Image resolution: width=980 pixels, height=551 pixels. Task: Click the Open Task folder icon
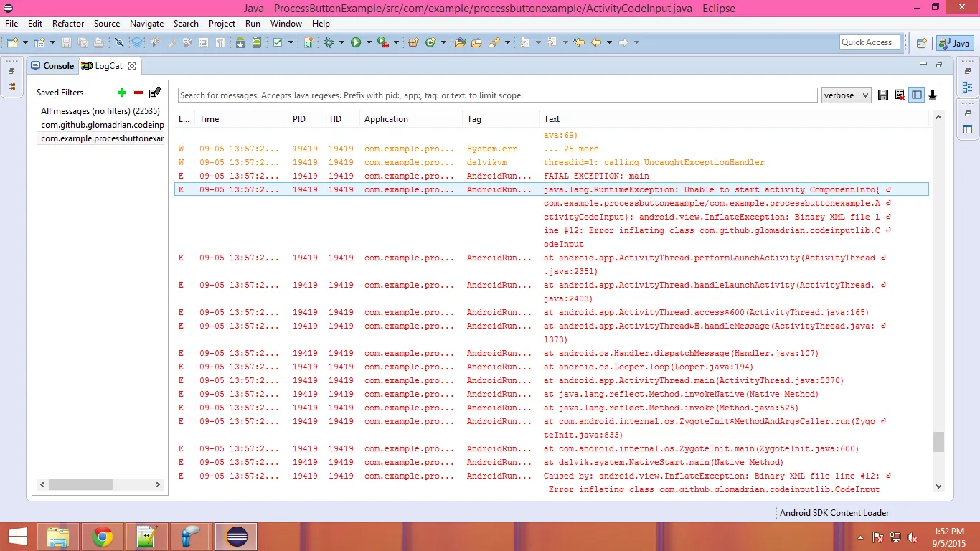(x=476, y=42)
